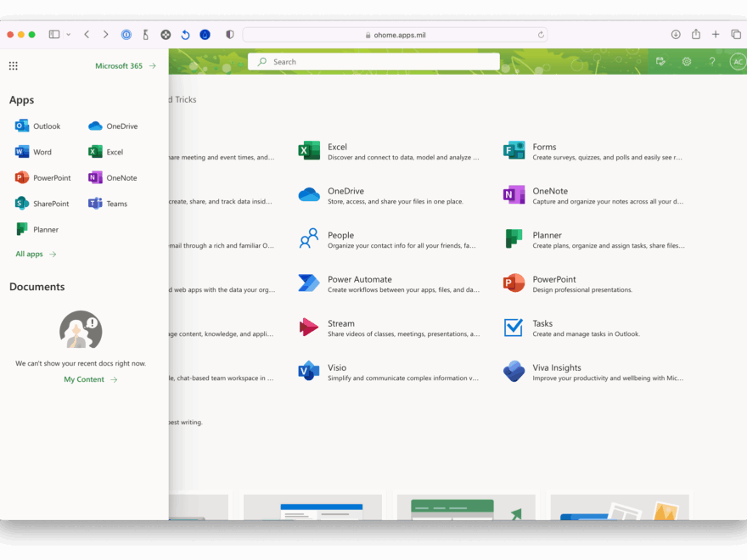Reload page using address bar refresh icon
Screen dimensions: 747x560
coord(541,35)
